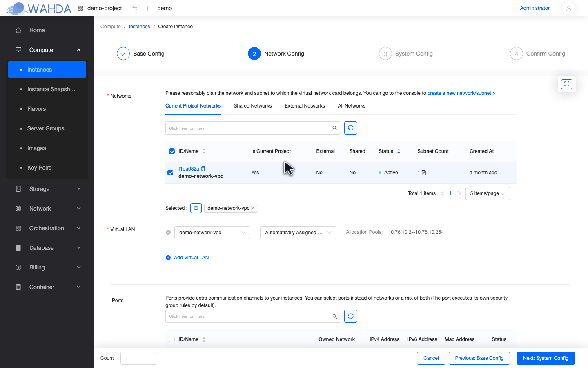Toggle the select-all ports checkbox
This screenshot has height=368, width=588.
172,339
